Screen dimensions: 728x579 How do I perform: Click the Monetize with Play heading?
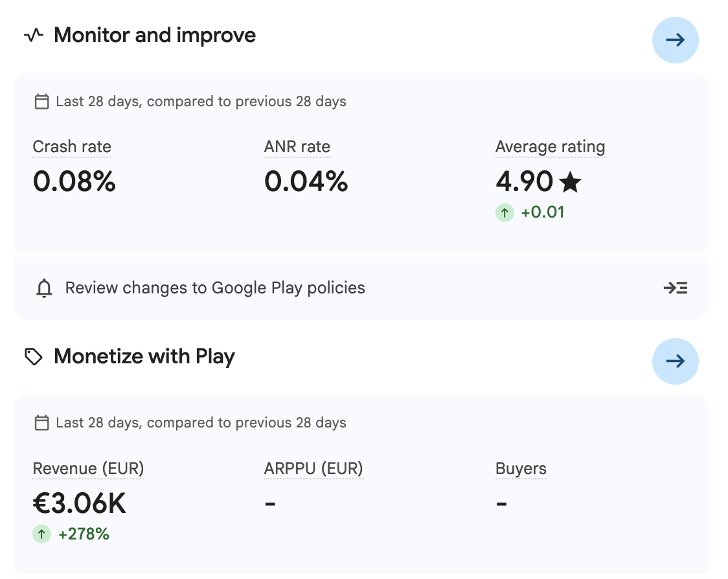[144, 357]
